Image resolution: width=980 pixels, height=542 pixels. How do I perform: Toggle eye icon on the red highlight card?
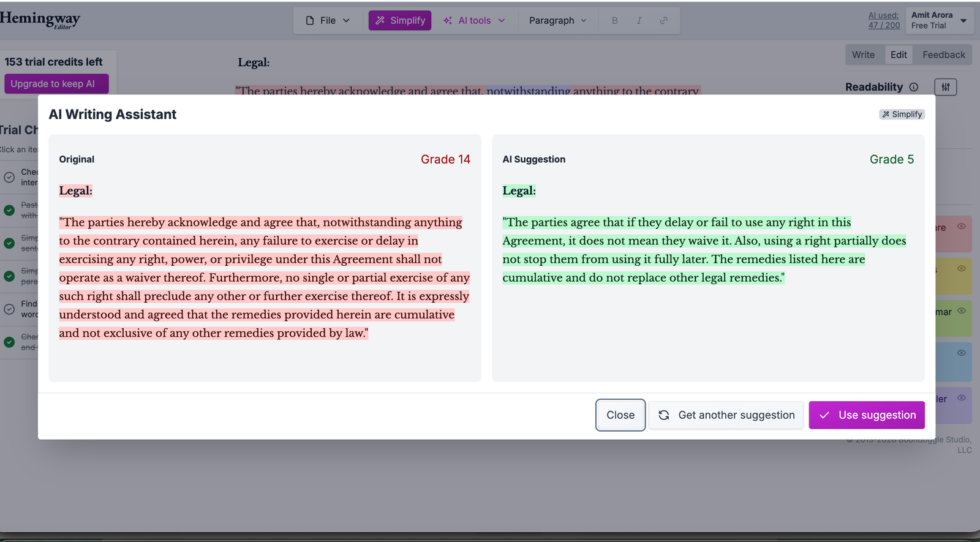pos(961,227)
